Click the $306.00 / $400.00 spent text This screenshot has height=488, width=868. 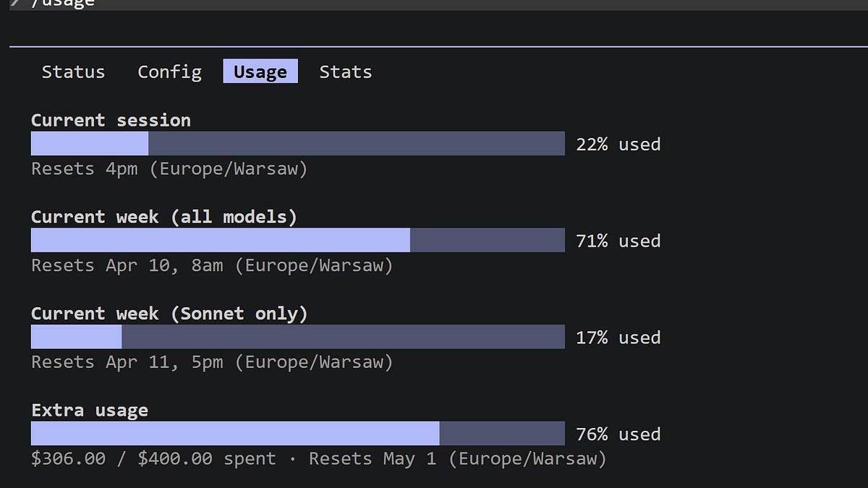click(x=153, y=459)
